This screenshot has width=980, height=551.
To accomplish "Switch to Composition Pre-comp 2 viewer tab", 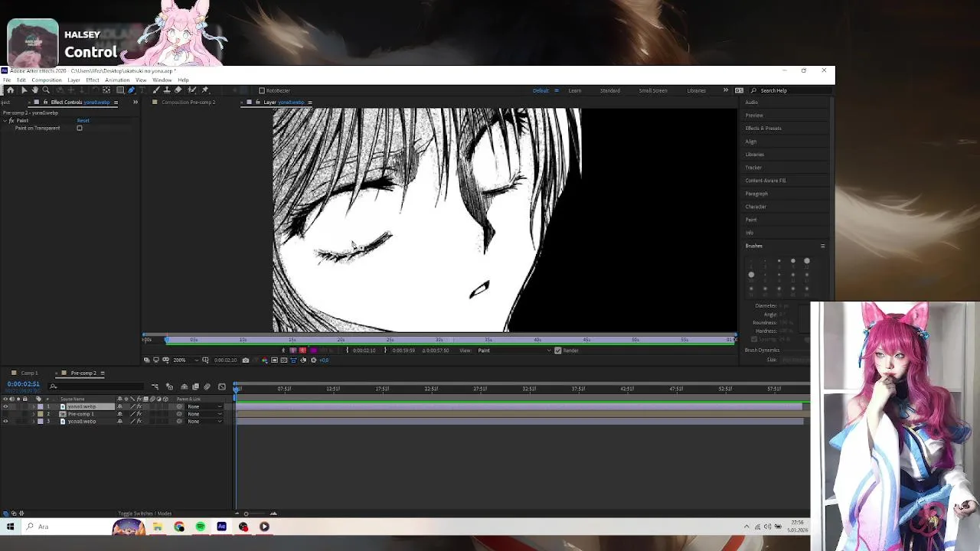I will click(188, 102).
